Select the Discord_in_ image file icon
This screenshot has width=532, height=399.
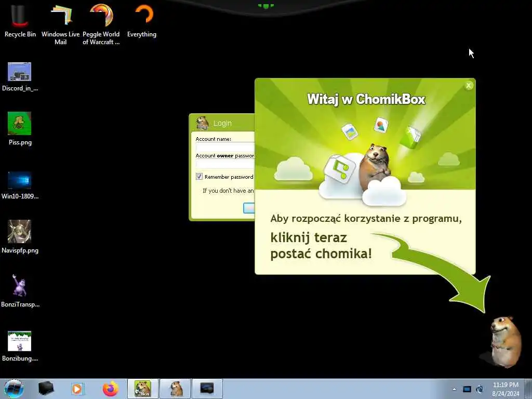click(x=20, y=77)
